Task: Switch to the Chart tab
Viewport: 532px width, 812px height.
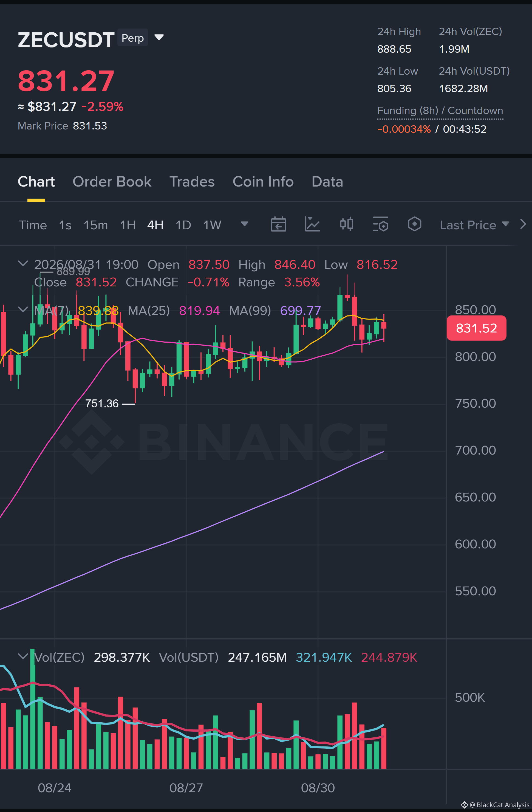Action: coord(36,182)
